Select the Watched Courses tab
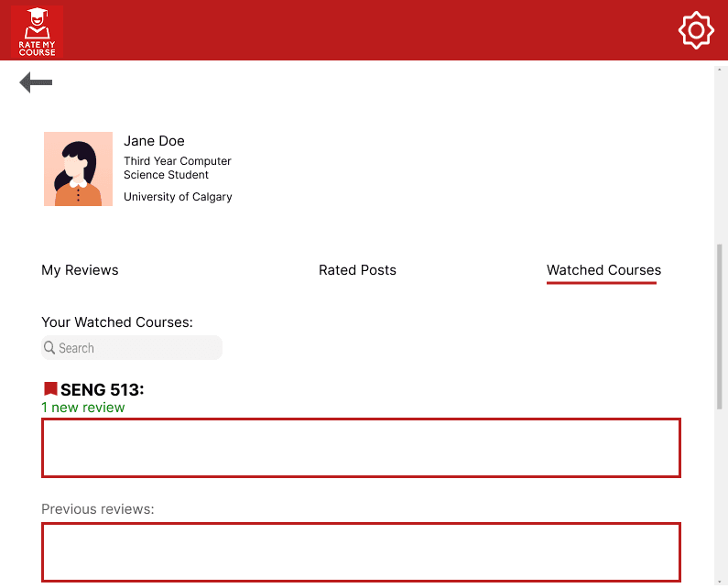Image resolution: width=728 pixels, height=588 pixels. click(x=603, y=270)
